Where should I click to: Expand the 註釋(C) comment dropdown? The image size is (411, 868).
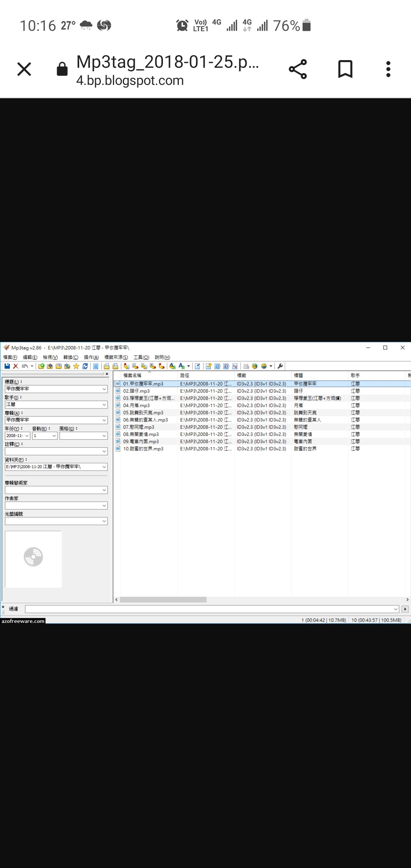point(104,451)
